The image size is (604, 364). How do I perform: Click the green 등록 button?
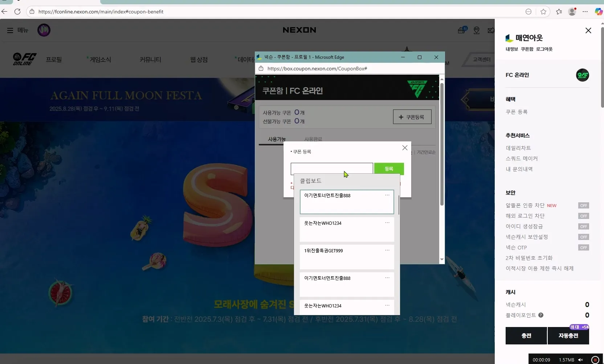coord(389,169)
